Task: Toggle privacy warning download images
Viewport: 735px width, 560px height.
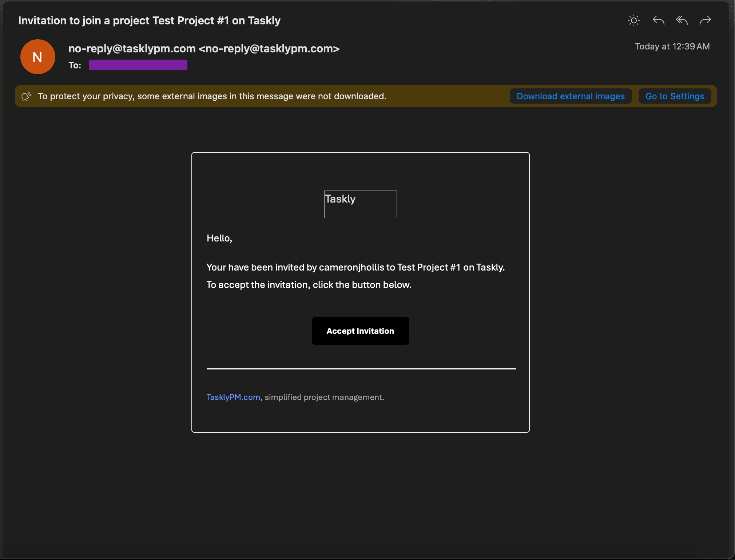Action: point(570,96)
